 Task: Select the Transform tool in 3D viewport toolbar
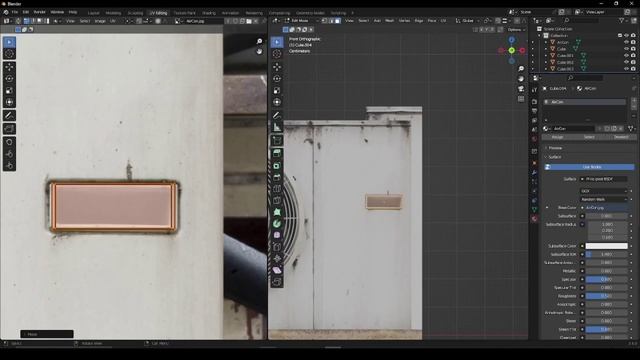[x=277, y=102]
